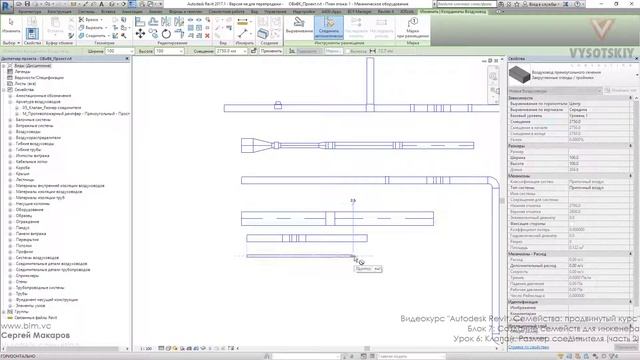Screen dimensions: 640x360
Task: Click the favorites star icon in title bar
Action: 517,4
